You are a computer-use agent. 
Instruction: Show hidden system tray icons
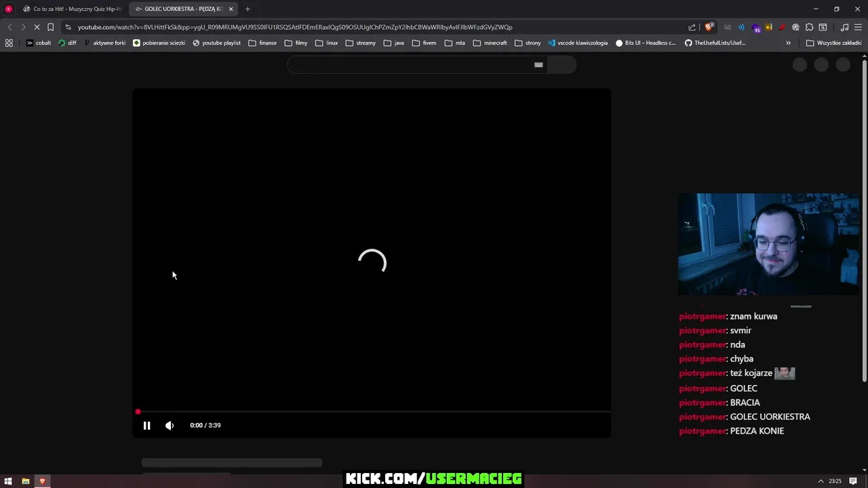821,481
